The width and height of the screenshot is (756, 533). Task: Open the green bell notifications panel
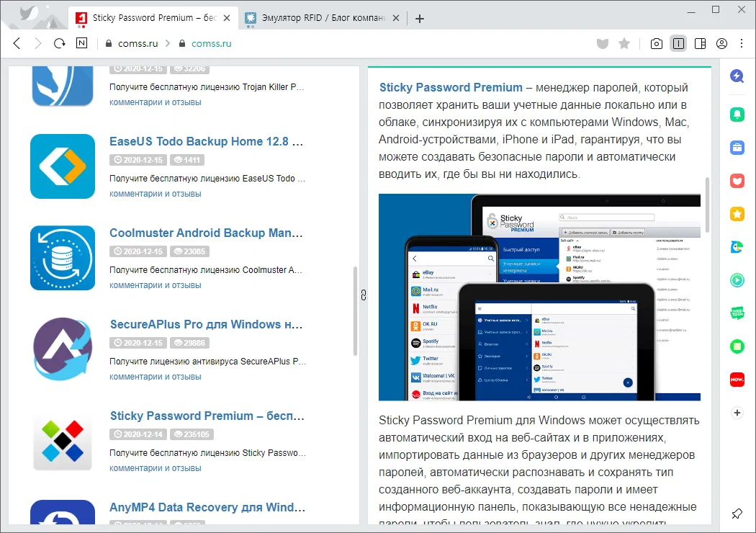point(737,115)
